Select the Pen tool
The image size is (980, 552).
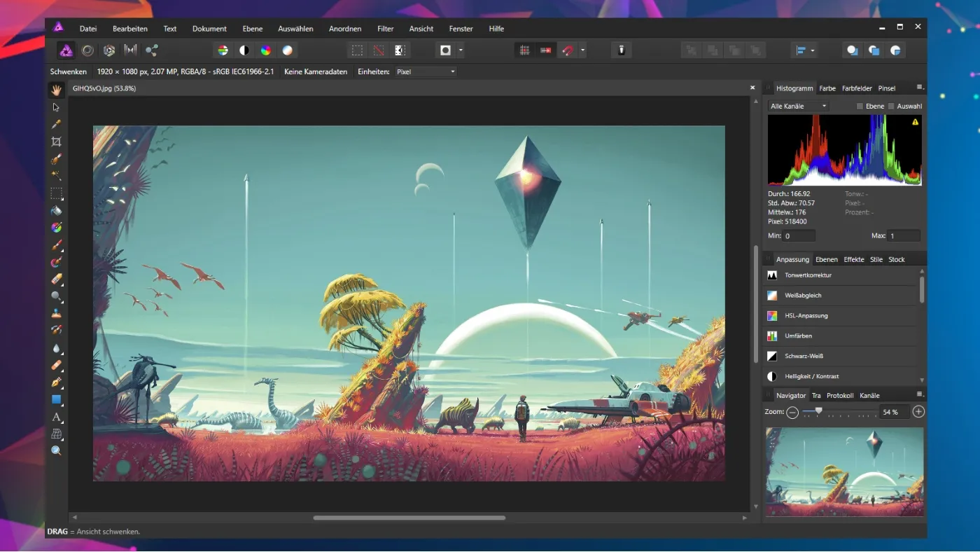pos(56,382)
